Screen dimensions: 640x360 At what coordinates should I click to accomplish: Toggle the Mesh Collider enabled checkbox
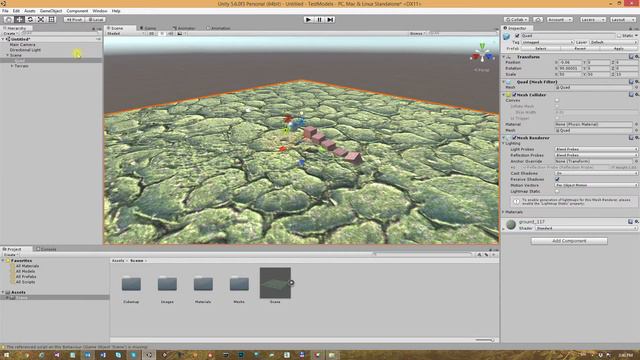tap(514, 95)
